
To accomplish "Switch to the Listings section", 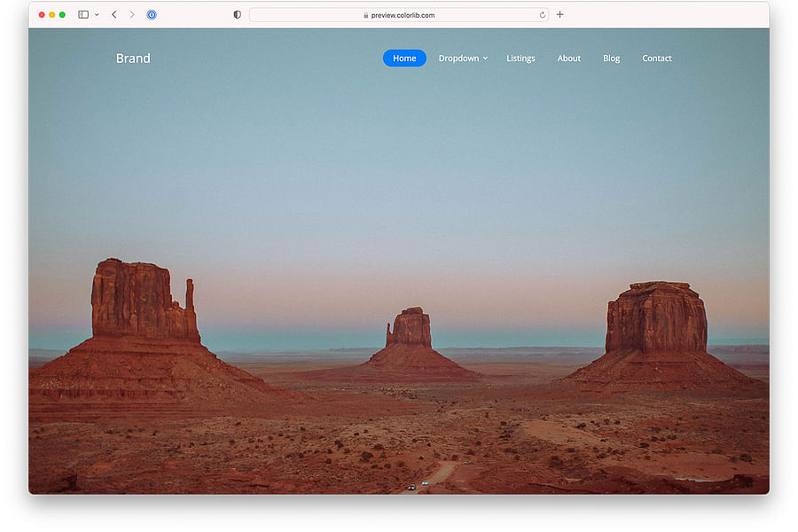I will (x=520, y=58).
